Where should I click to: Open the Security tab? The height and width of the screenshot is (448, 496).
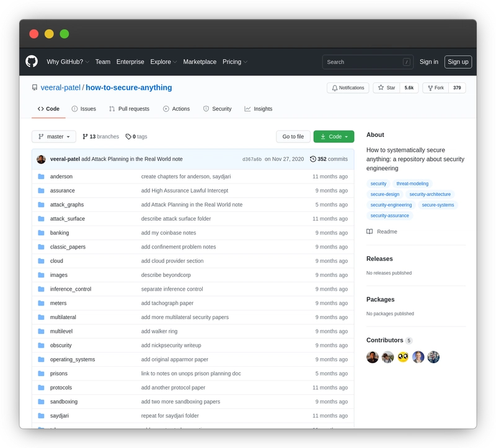(x=217, y=109)
